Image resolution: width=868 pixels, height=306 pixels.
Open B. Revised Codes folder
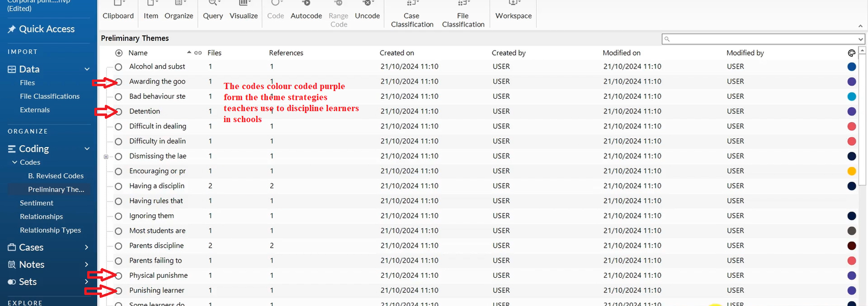(56, 176)
